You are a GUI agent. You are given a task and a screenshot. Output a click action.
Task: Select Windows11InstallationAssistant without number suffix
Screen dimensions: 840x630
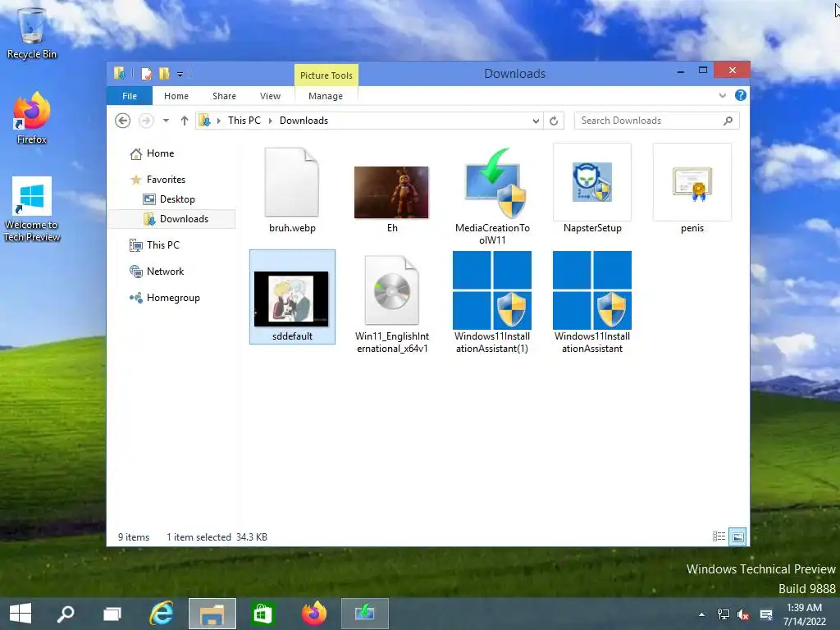point(592,303)
